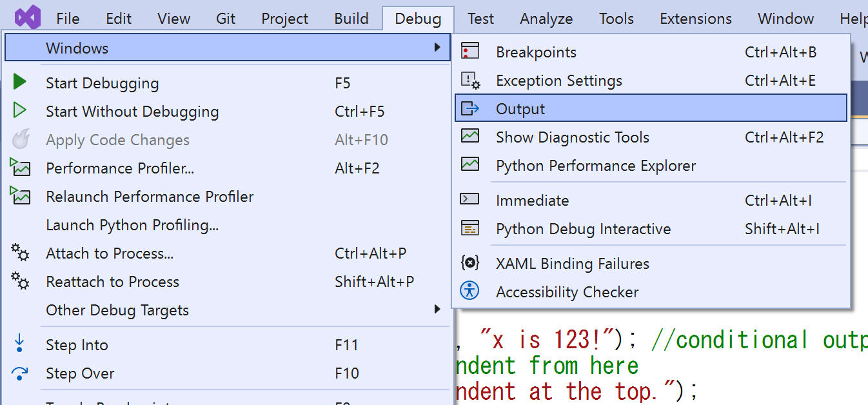Image resolution: width=868 pixels, height=405 pixels.
Task: Select Python Debug Interactive entry
Action: pos(651,228)
